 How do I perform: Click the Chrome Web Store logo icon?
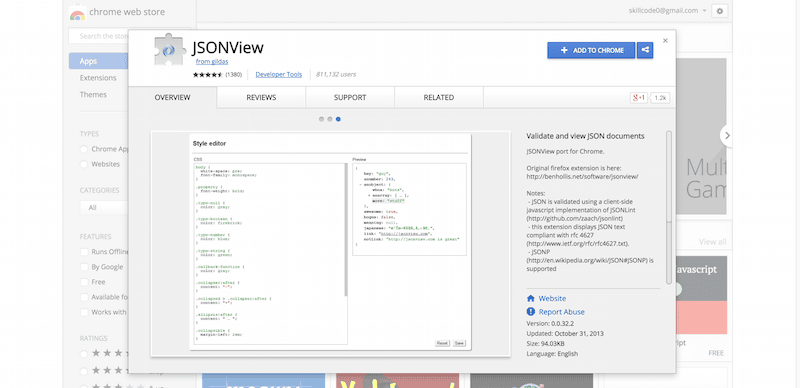pyautogui.click(x=78, y=12)
